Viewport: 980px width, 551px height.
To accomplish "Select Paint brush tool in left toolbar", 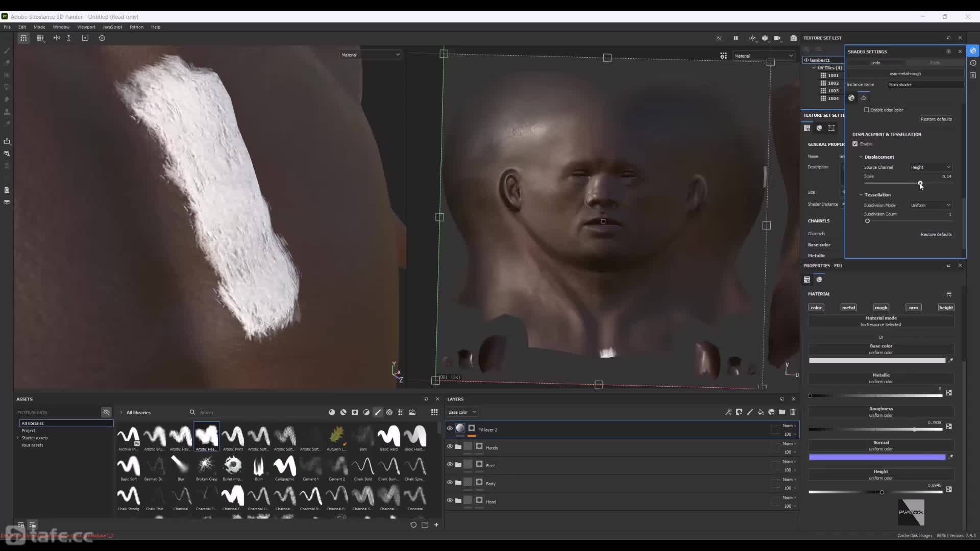I will click(7, 51).
